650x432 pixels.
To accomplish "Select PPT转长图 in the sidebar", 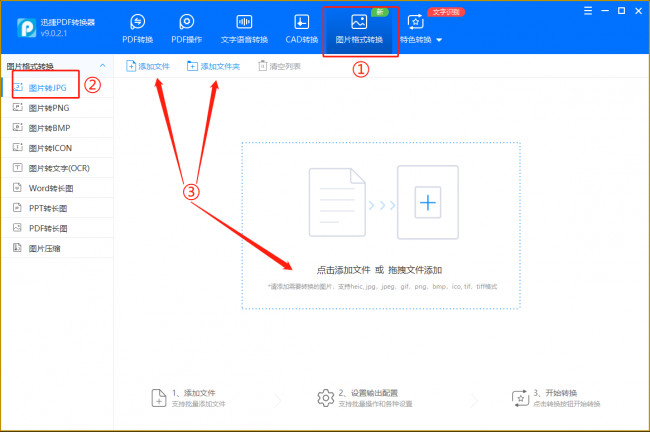I will [x=57, y=208].
